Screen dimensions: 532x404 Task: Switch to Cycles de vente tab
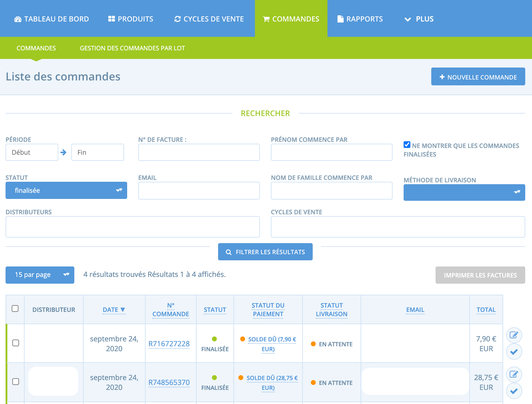(209, 19)
